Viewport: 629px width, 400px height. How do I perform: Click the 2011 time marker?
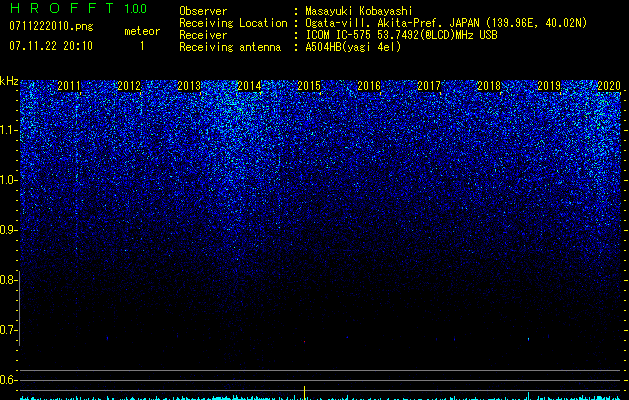(x=69, y=86)
